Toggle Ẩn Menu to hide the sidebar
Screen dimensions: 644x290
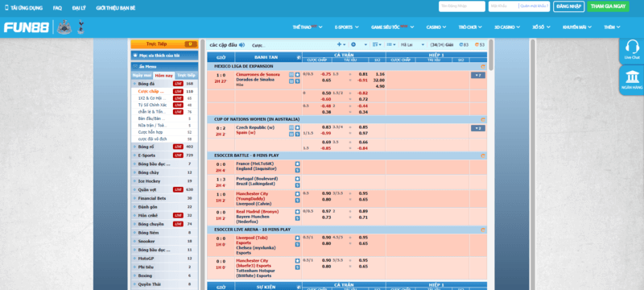coord(164,66)
